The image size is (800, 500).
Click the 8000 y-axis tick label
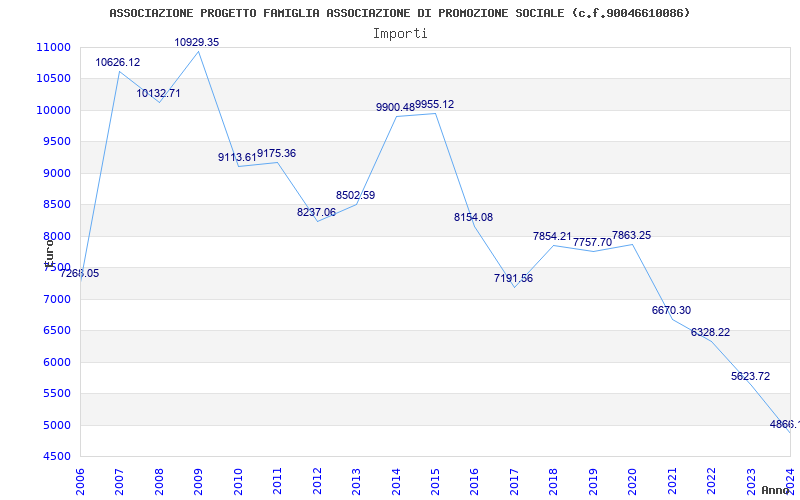point(56,236)
